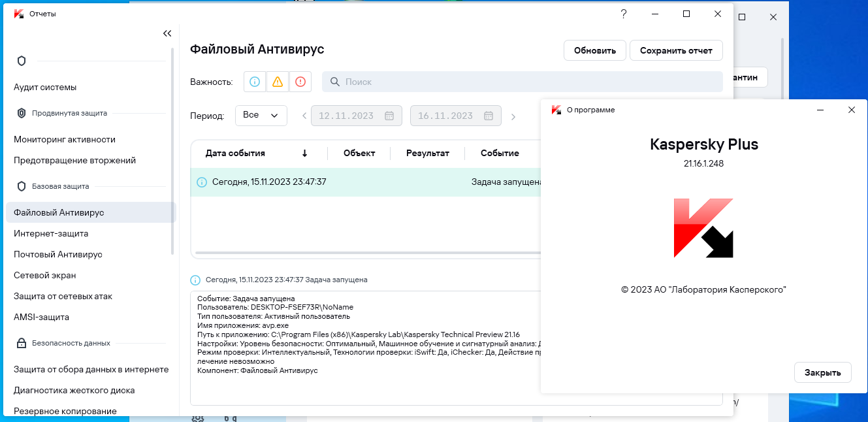The image size is (868, 422).
Task: Toggle warning importance filter icon
Action: coord(278,82)
